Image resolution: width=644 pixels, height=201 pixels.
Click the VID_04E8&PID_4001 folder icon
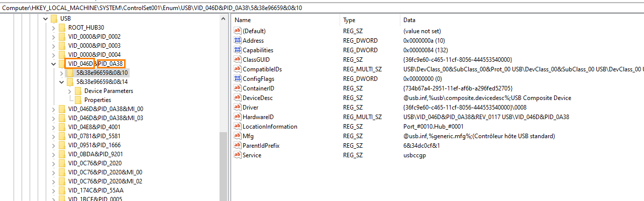click(62, 127)
